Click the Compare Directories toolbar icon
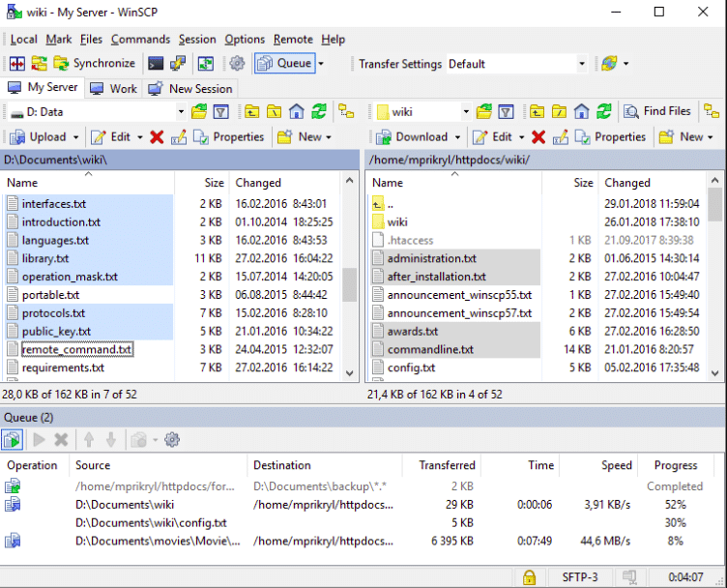 [17, 63]
